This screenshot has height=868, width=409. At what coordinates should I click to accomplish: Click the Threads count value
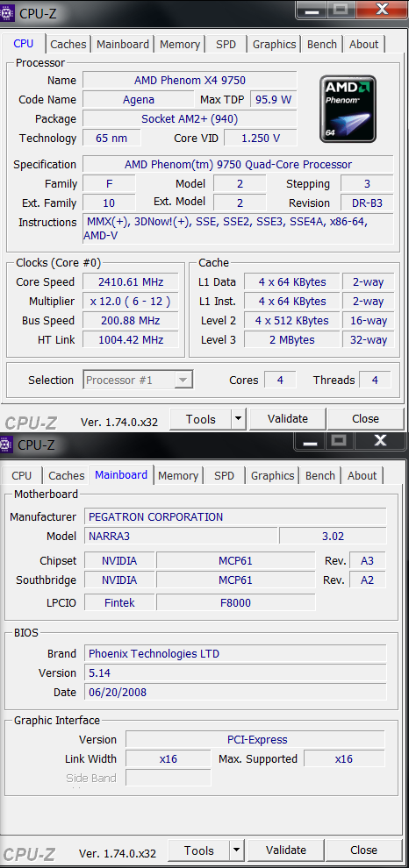coord(375,381)
